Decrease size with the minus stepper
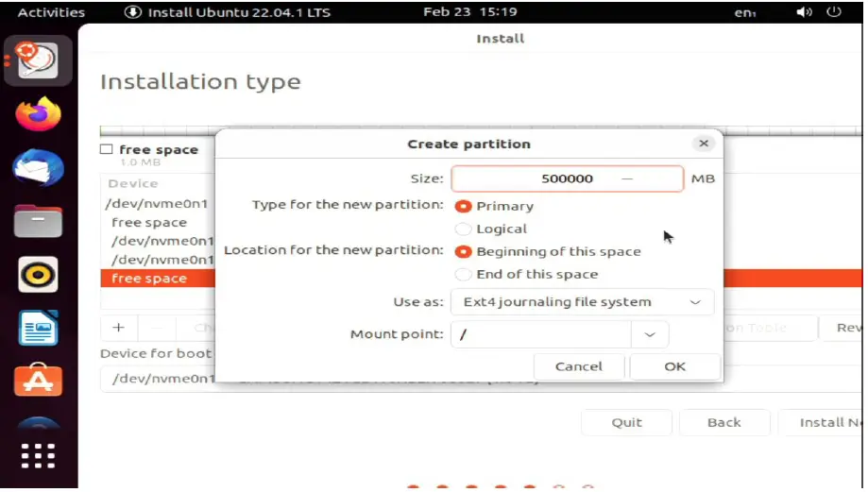The height and width of the screenshot is (492, 868). click(626, 178)
